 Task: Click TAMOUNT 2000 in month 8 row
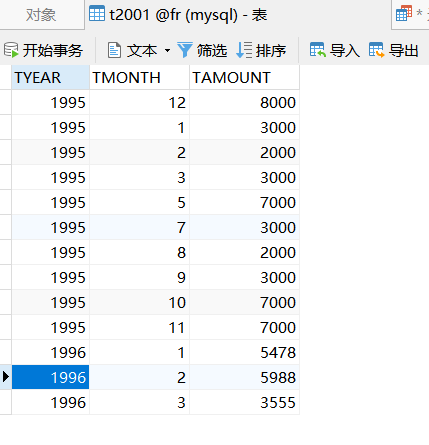click(x=244, y=252)
